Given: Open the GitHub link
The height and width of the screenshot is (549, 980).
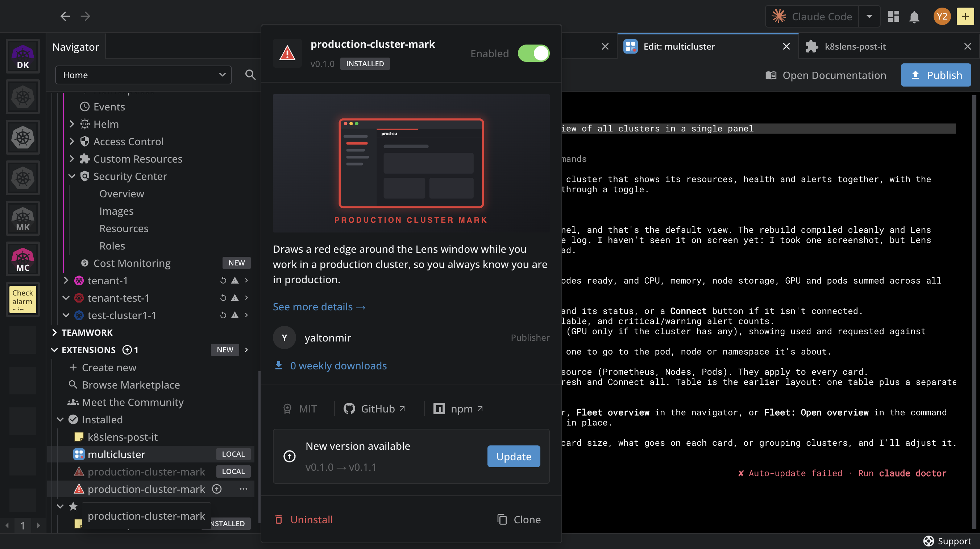Looking at the screenshot, I should [x=374, y=409].
